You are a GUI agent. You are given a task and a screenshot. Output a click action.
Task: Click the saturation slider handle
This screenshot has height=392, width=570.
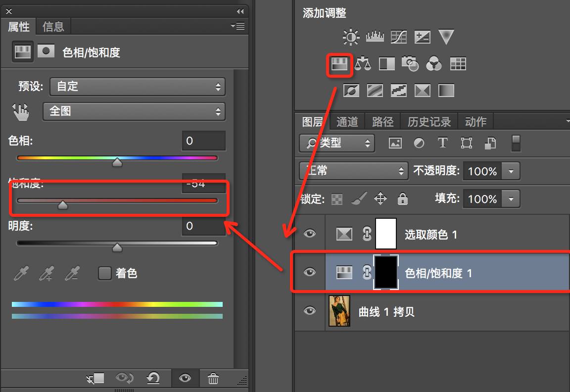point(63,205)
